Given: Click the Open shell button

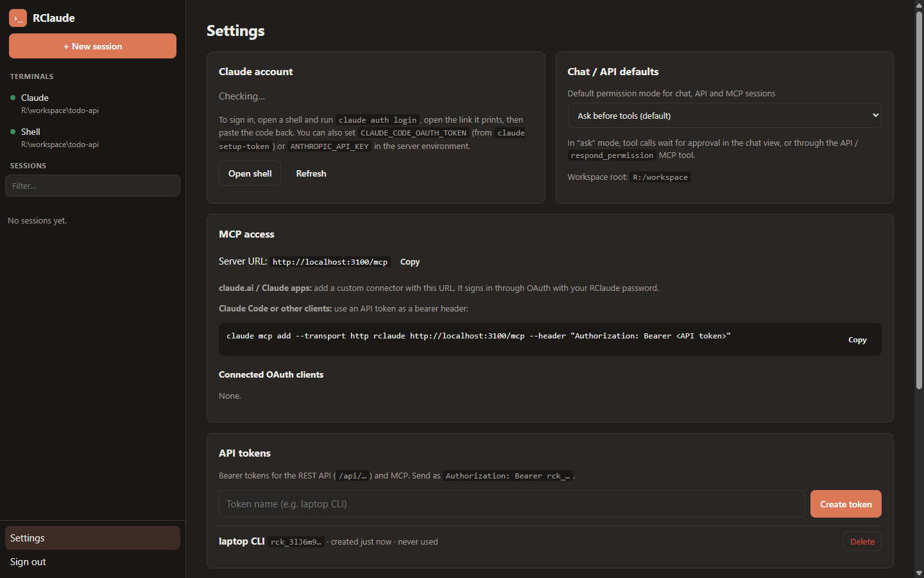Looking at the screenshot, I should 250,173.
